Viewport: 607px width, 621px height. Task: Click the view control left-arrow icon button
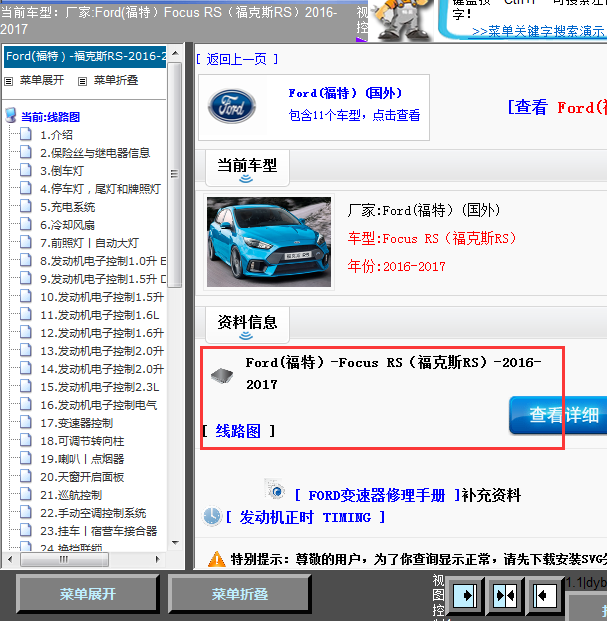(x=544, y=595)
